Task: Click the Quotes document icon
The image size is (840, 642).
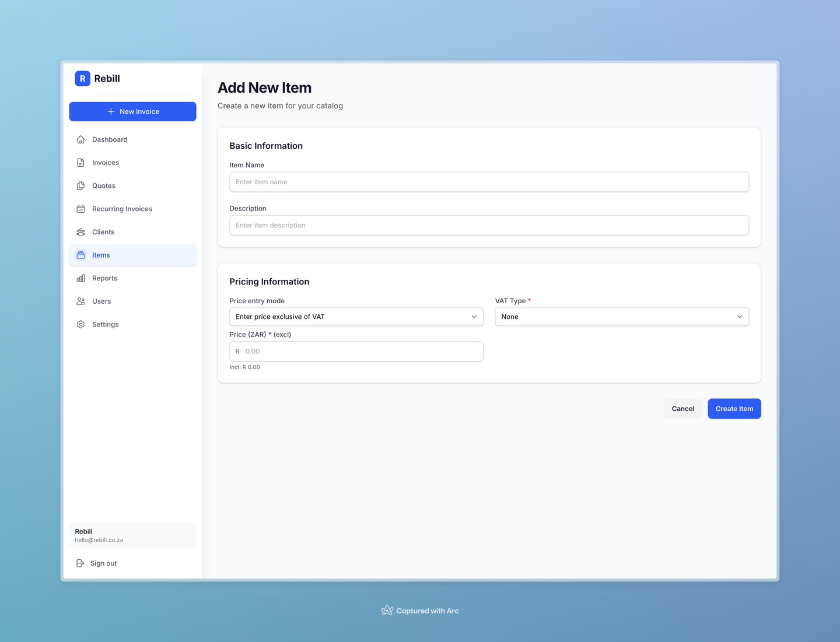Action: coord(80,185)
